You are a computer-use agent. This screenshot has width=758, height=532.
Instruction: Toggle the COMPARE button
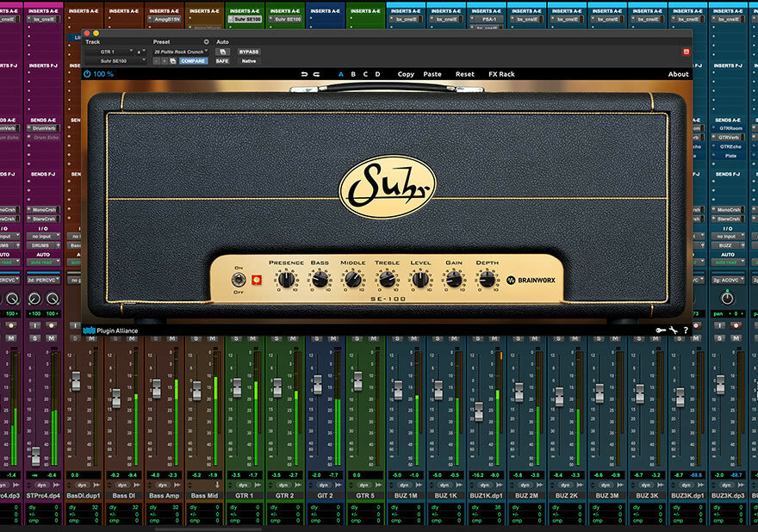click(x=193, y=61)
